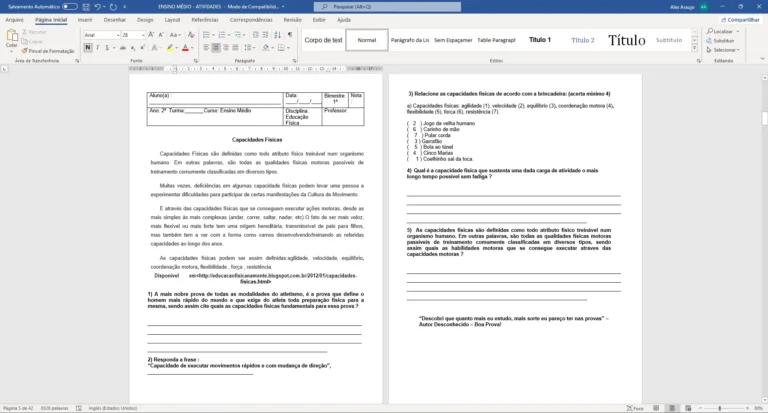Click the text highlight color button
Screen dimensions: 768x413
[x=169, y=48]
